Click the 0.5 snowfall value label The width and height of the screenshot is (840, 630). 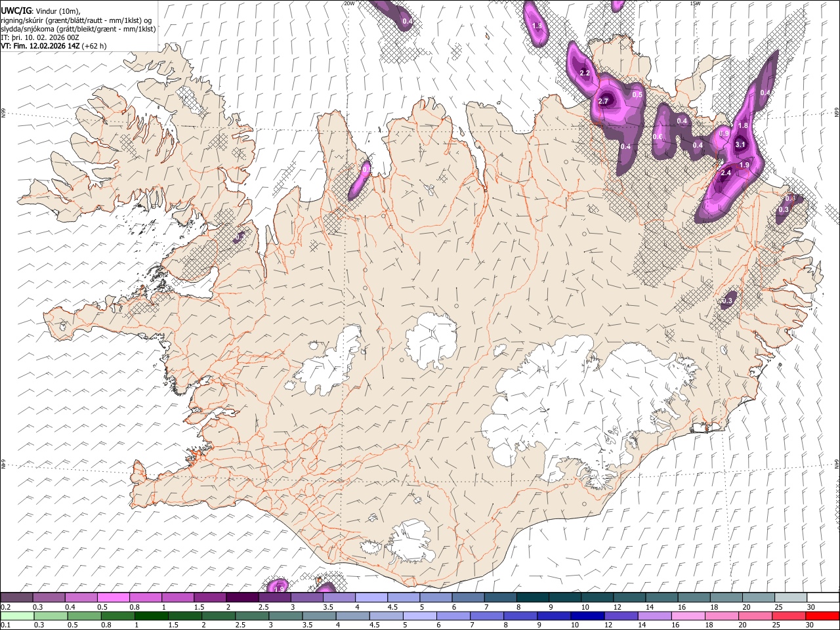[x=637, y=94]
